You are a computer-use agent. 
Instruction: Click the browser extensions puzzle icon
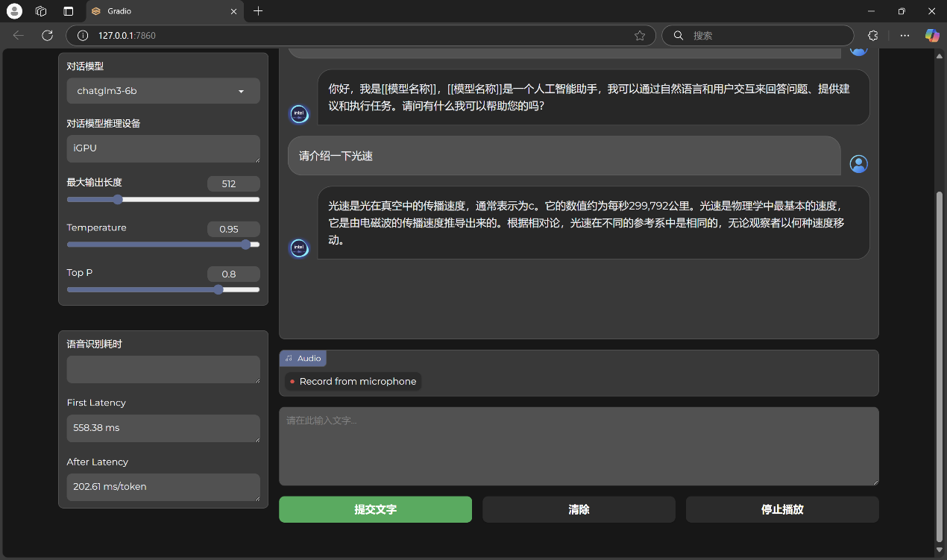(872, 35)
